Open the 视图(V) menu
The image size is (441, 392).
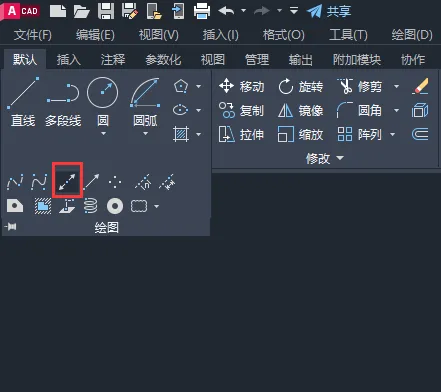click(158, 35)
